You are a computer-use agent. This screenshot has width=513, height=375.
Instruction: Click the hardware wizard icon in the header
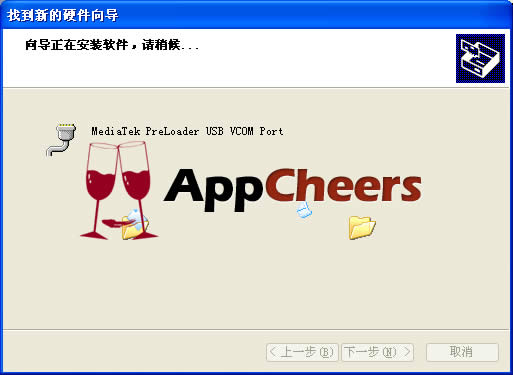(480, 58)
